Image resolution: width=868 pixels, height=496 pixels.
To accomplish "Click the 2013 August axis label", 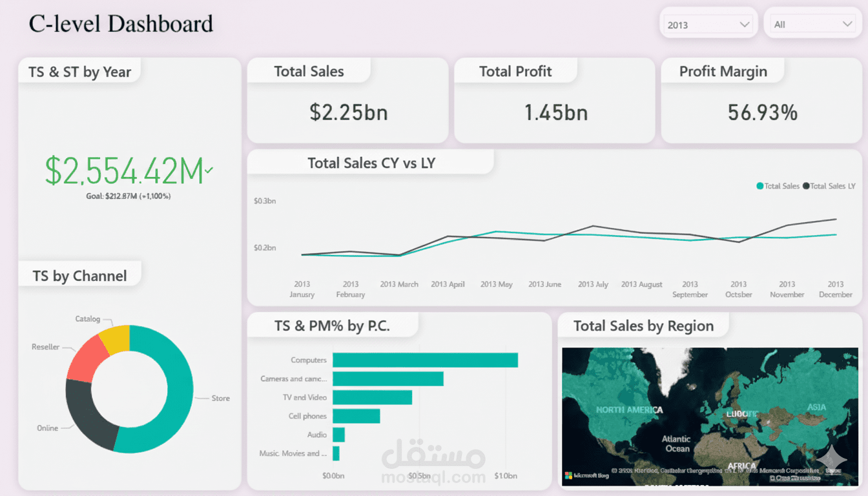I will (x=642, y=284).
